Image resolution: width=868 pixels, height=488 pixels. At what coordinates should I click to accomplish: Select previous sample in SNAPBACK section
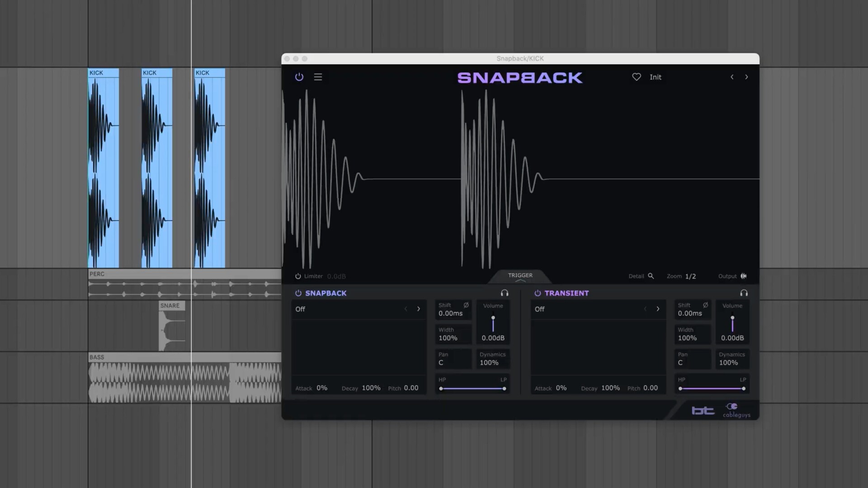click(406, 309)
